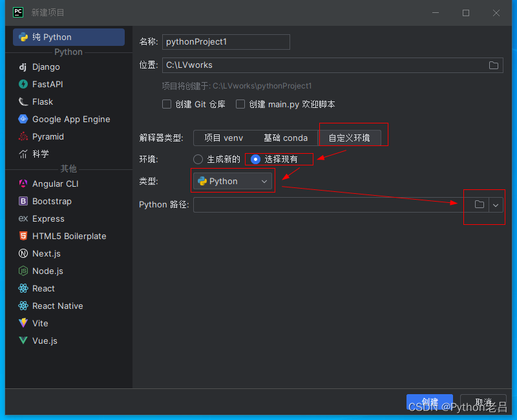Choose the Google App Engine icon

[x=23, y=119]
